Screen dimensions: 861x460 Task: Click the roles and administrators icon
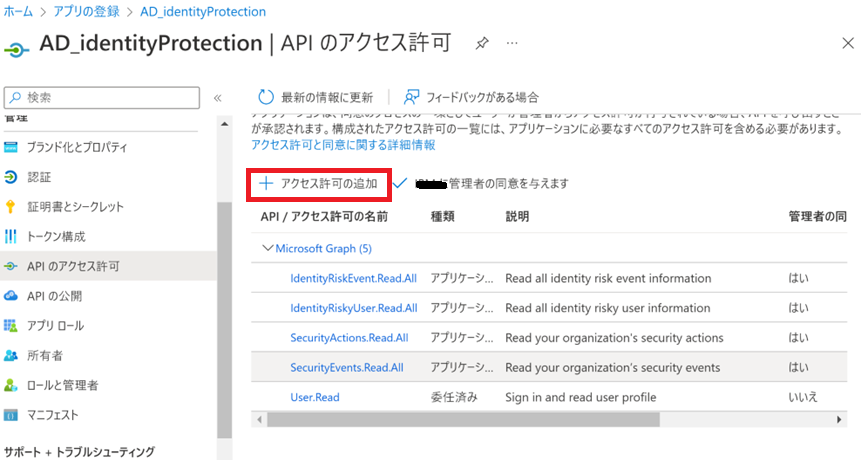click(x=10, y=385)
